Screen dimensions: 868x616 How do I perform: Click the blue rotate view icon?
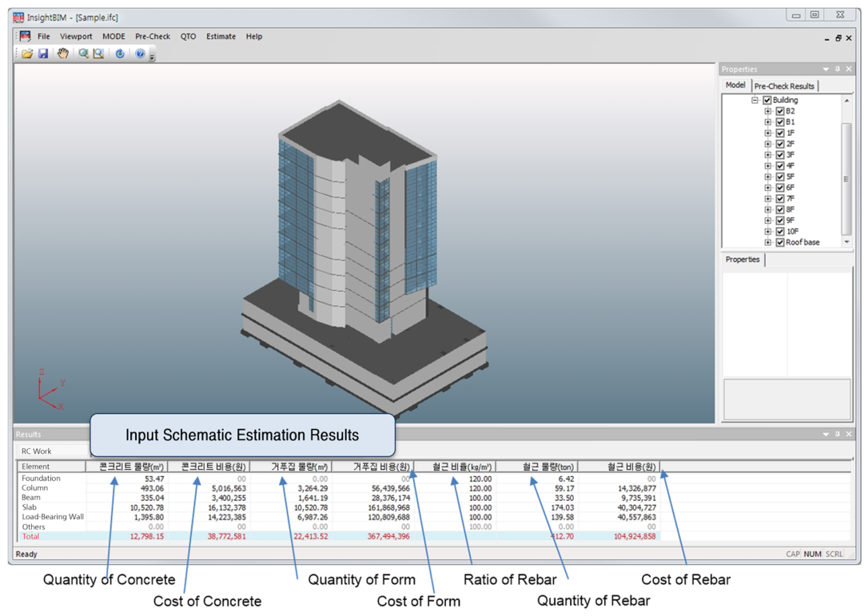coord(120,54)
